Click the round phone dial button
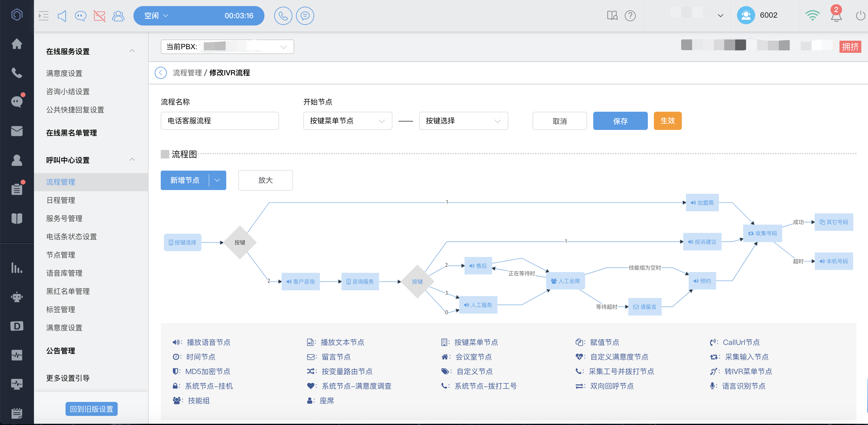868x425 pixels. click(283, 16)
